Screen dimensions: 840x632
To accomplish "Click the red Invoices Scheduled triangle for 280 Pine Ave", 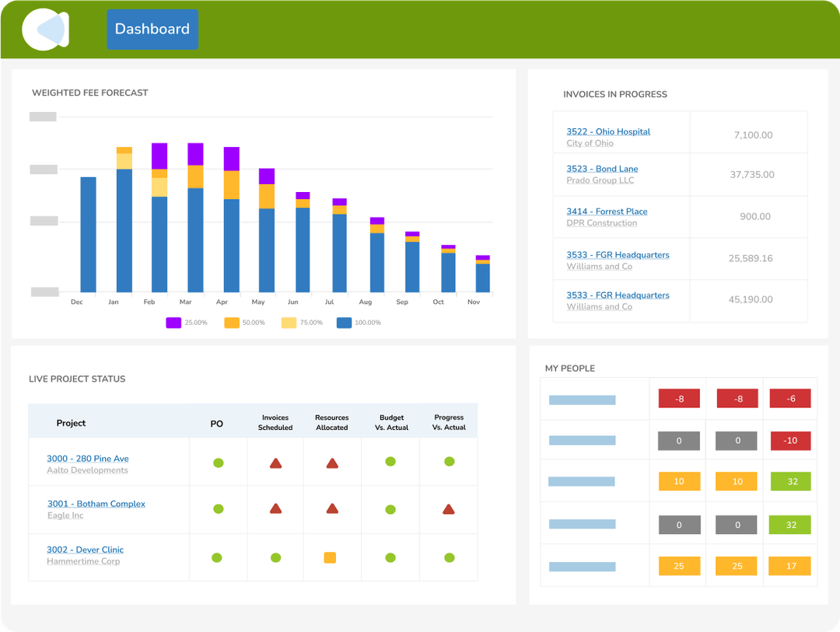I will (276, 463).
